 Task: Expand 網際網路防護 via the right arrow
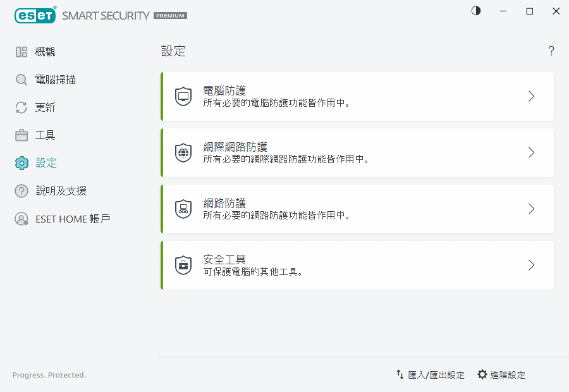pyautogui.click(x=531, y=152)
